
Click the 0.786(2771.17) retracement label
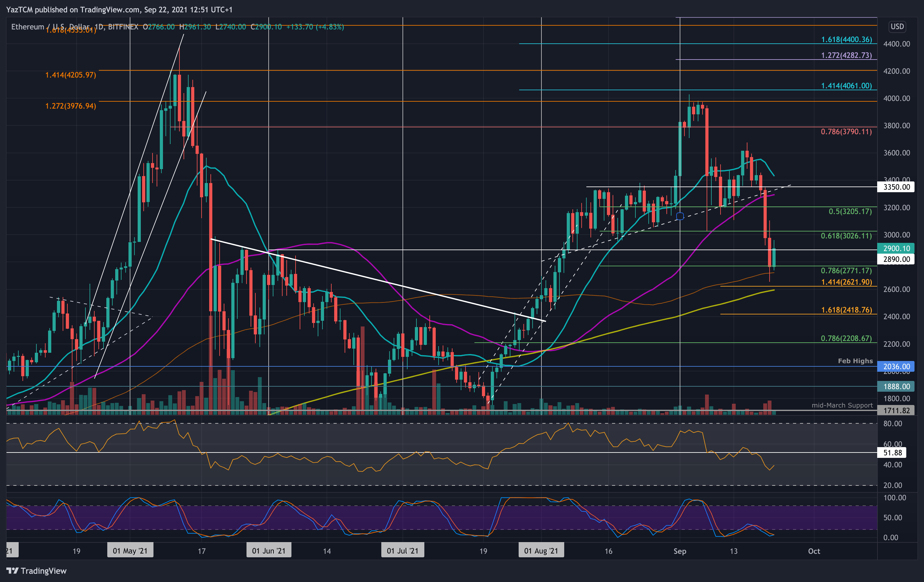[x=846, y=271]
